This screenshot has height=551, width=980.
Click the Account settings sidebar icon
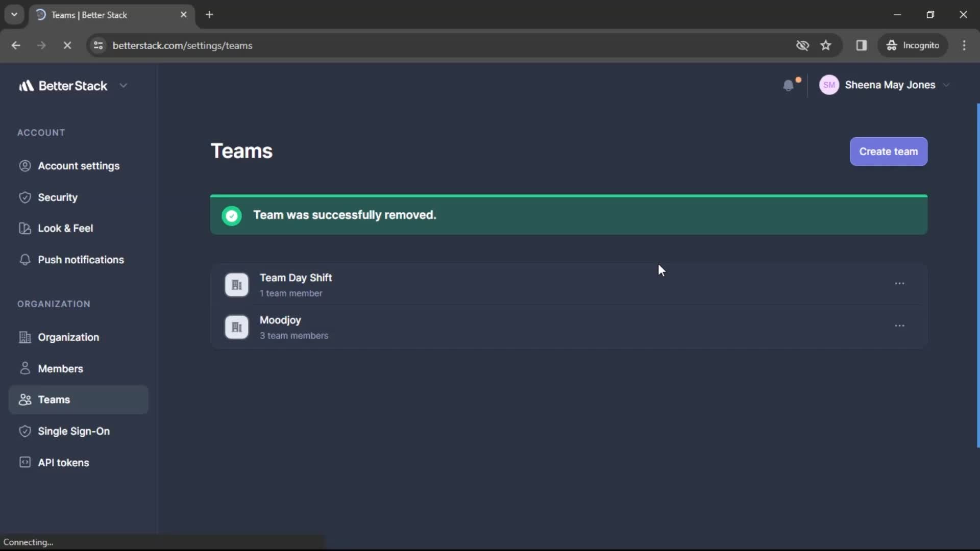pos(24,165)
